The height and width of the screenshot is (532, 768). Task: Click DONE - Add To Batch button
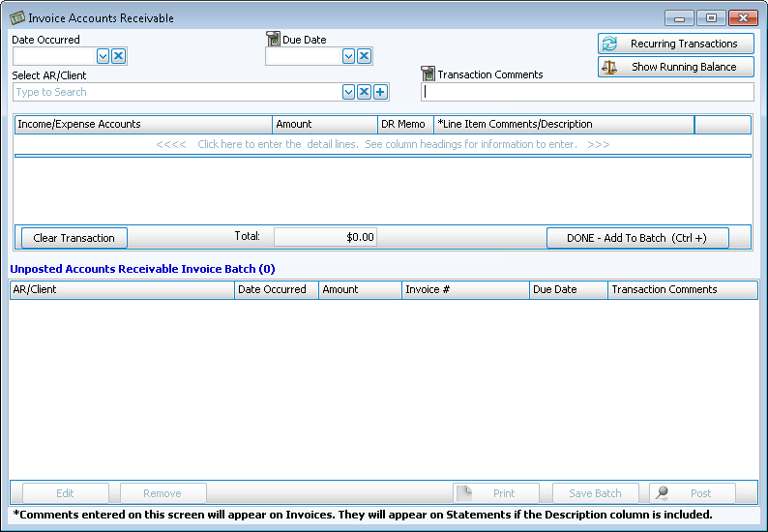pyautogui.click(x=637, y=238)
